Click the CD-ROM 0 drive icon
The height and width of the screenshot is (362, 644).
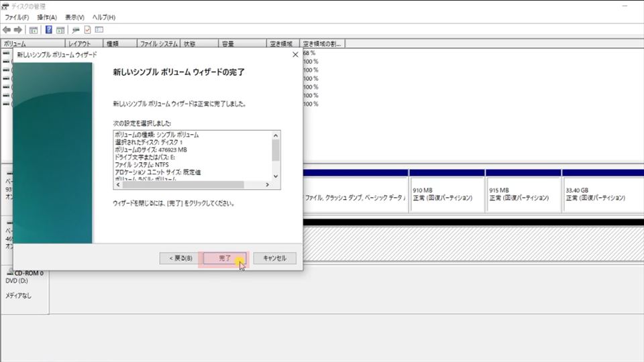click(x=10, y=272)
